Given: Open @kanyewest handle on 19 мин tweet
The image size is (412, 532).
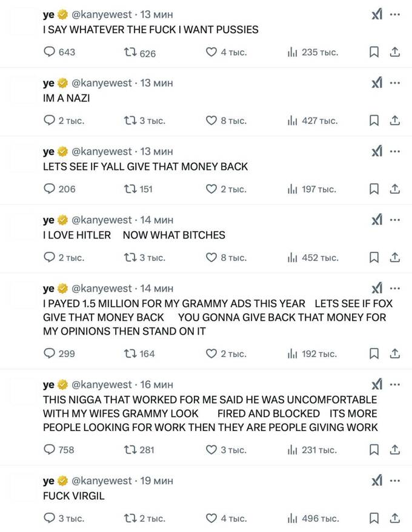Looking at the screenshot, I should (x=102, y=481).
